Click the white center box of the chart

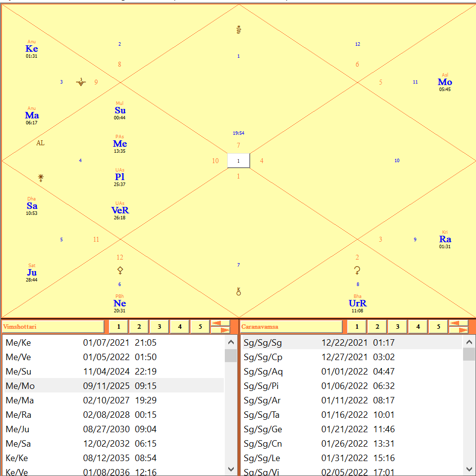[239, 161]
